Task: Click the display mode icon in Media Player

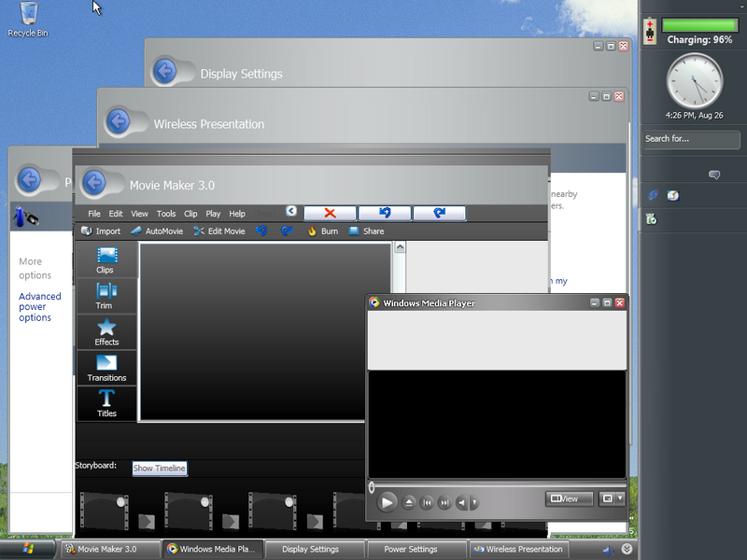Action: point(608,498)
